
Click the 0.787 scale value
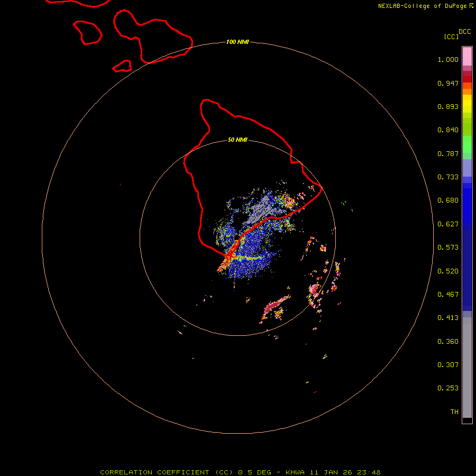(448, 153)
